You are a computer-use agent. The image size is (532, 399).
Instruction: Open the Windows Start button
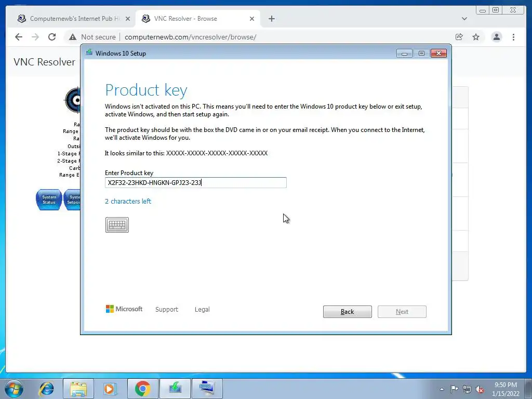tap(14, 389)
